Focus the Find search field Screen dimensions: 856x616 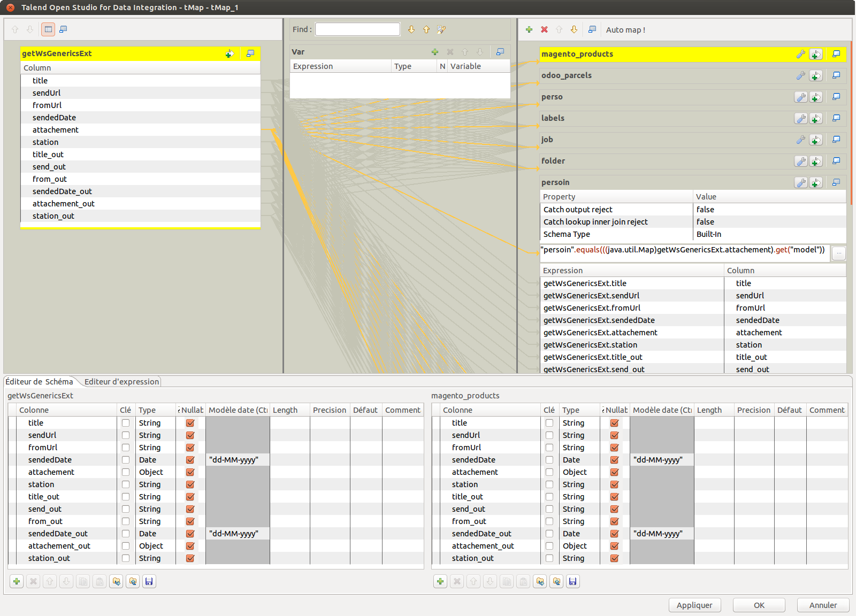[357, 29]
